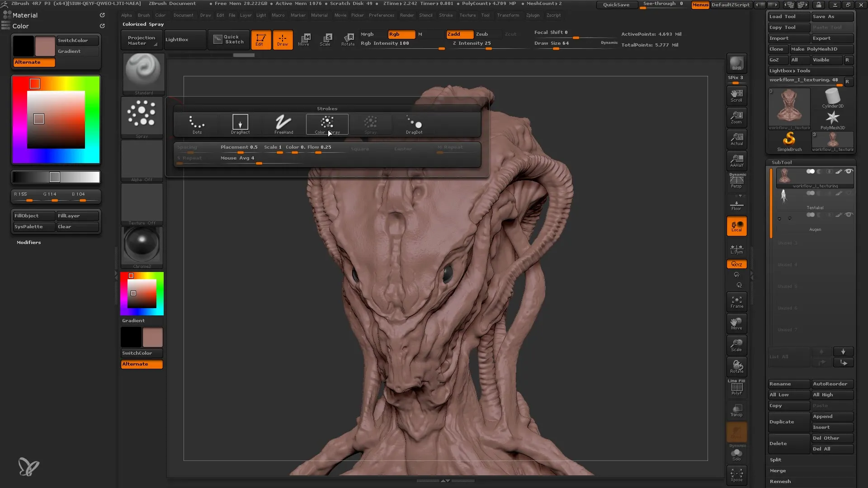
Task: Toggle X symmetry with Gxyz button
Action: coord(736,264)
